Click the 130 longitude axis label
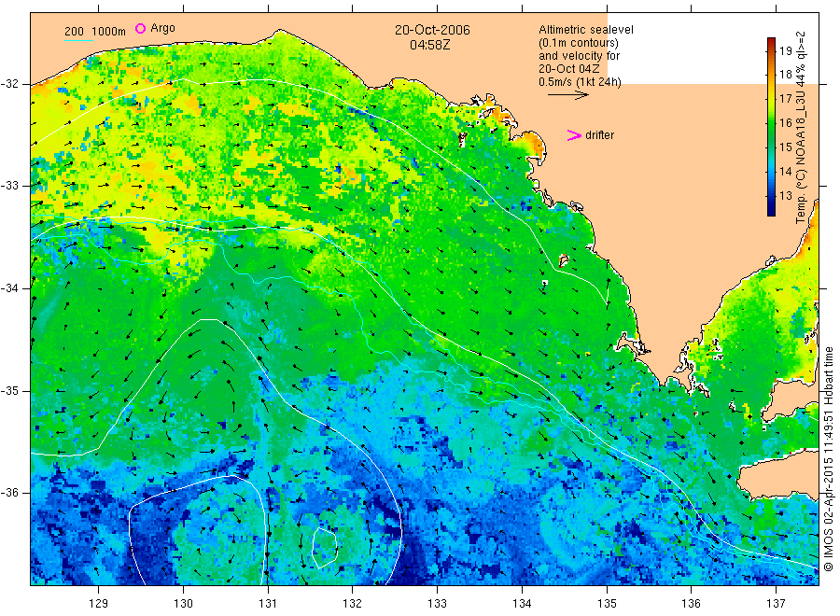 click(x=183, y=604)
